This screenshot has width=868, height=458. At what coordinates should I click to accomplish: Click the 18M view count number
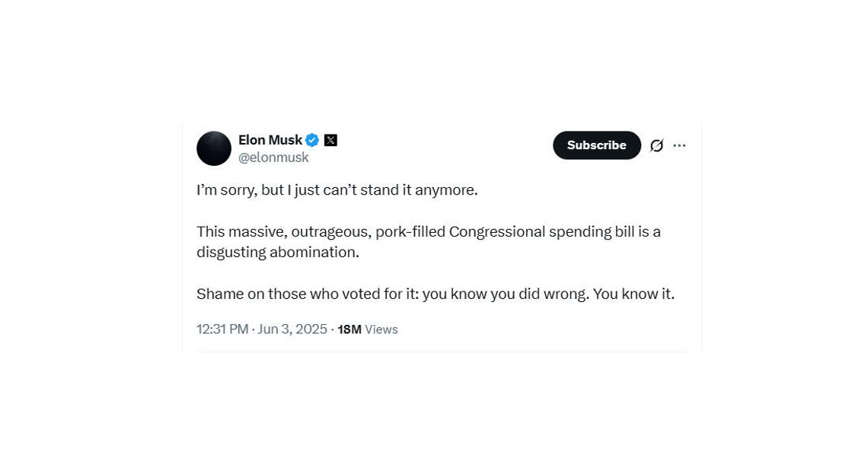click(349, 329)
